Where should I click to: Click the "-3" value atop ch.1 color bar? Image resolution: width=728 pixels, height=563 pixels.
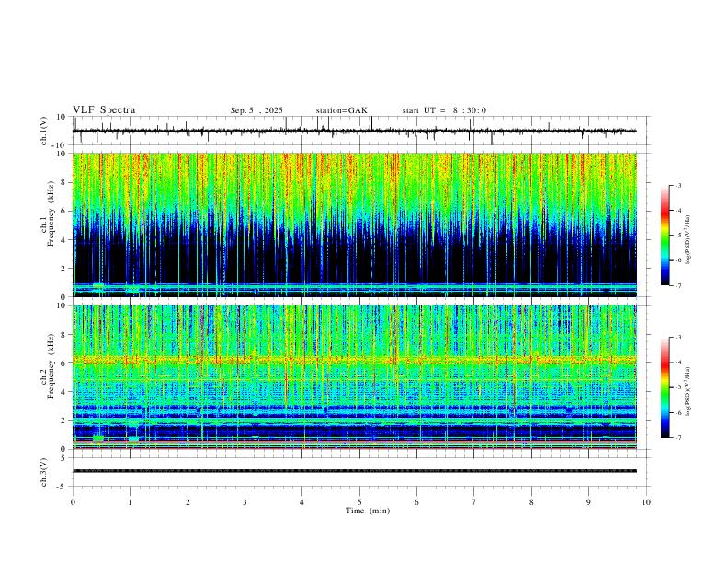point(677,185)
